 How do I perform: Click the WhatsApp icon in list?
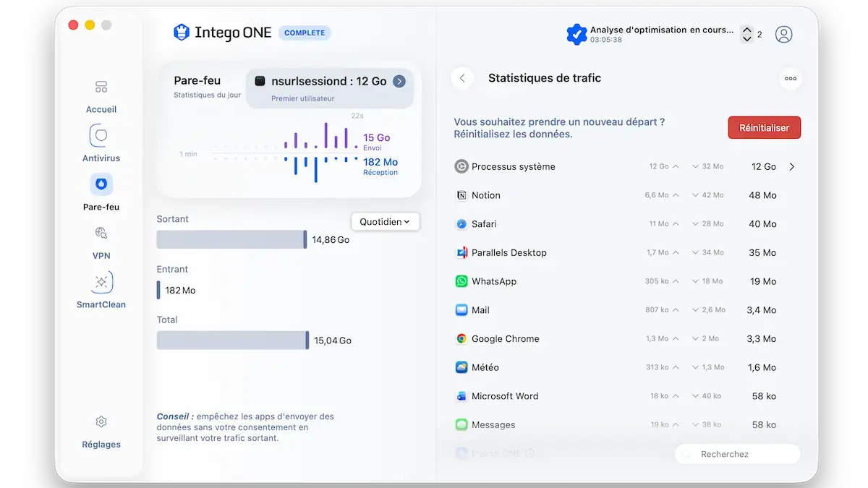(461, 281)
